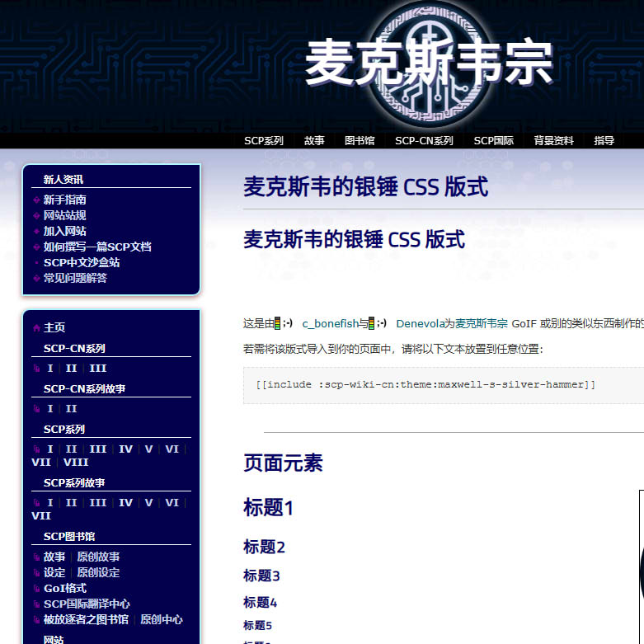Click the bullet icon beside 新手指南
The width and height of the screenshot is (644, 644).
[36, 200]
